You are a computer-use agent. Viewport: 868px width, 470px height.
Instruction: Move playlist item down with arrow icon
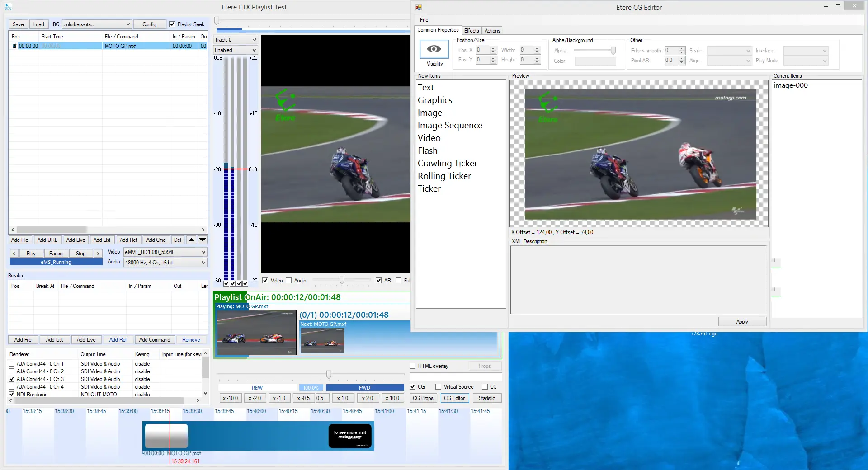point(203,240)
